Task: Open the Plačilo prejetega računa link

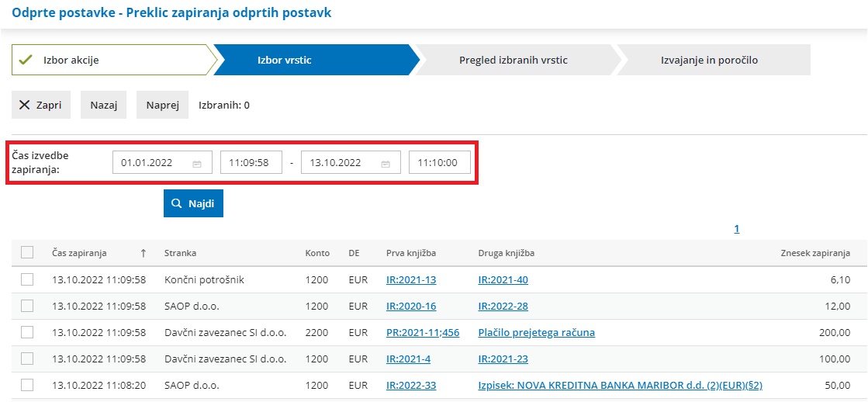Action: click(537, 333)
